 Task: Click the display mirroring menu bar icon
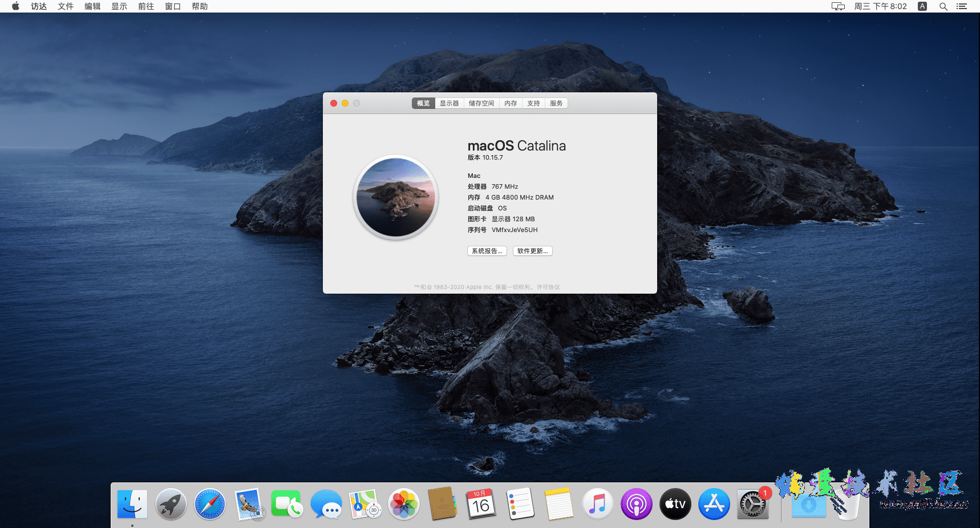tap(838, 6)
